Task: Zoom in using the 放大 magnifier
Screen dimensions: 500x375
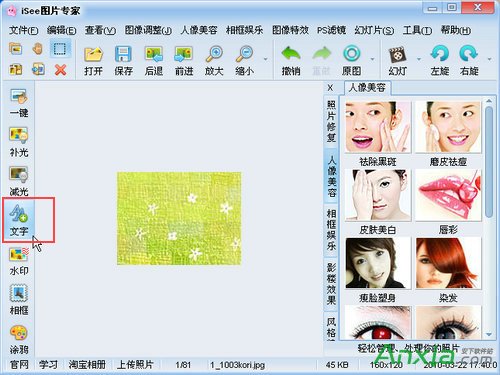Action: [x=214, y=61]
